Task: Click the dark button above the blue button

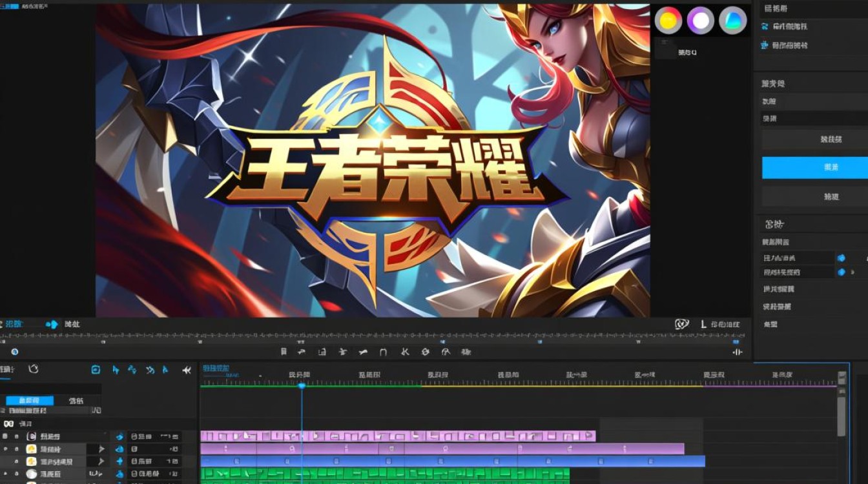Action: (815, 139)
